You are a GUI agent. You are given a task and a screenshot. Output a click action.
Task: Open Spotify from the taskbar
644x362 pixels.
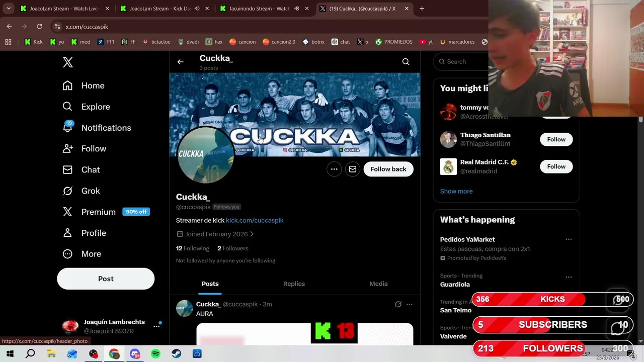pyautogui.click(x=155, y=354)
